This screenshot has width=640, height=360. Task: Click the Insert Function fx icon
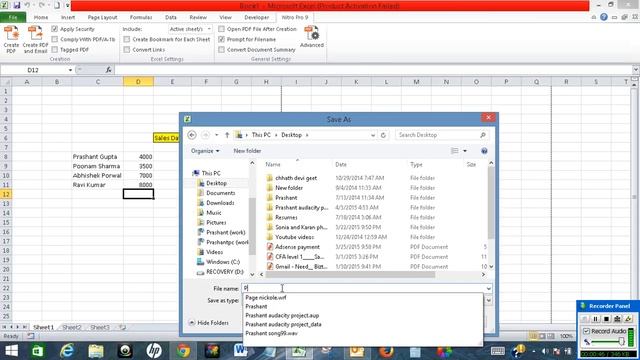coord(109,70)
